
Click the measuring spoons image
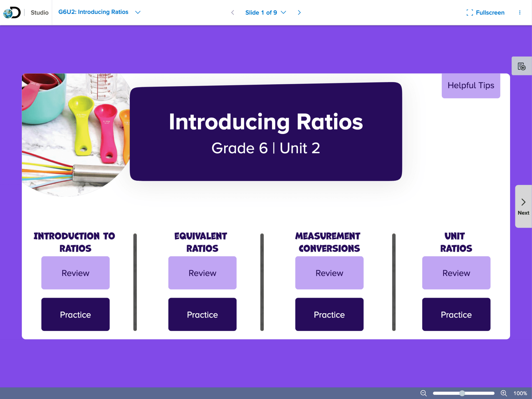[75, 133]
